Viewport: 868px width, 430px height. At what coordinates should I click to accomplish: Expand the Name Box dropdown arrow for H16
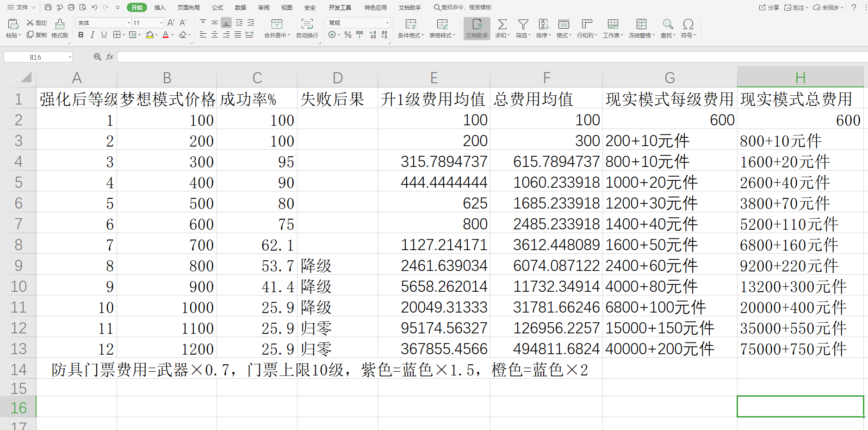(70, 57)
